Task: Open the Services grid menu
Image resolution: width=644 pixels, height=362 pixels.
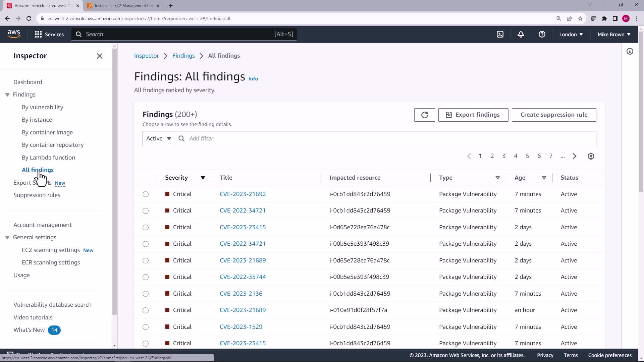Action: pos(49,34)
